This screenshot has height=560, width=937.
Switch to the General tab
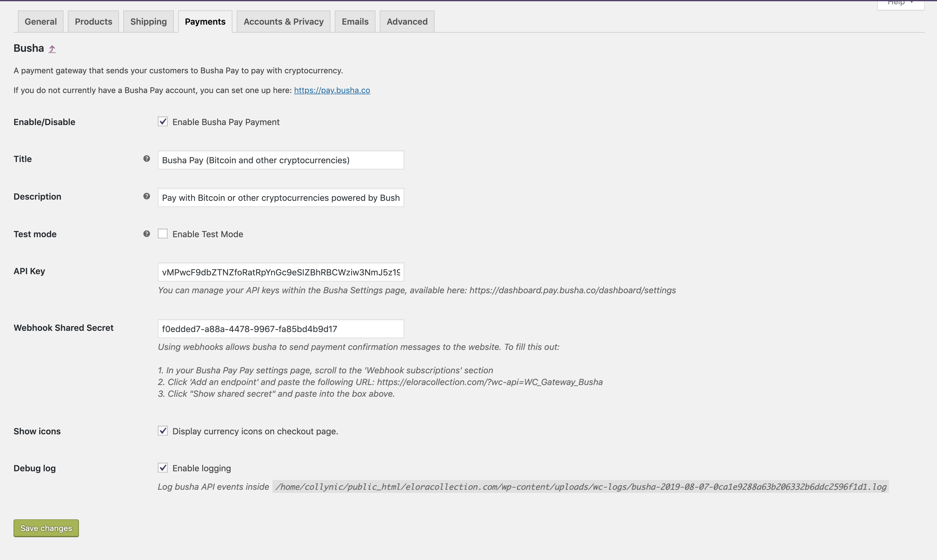click(41, 22)
